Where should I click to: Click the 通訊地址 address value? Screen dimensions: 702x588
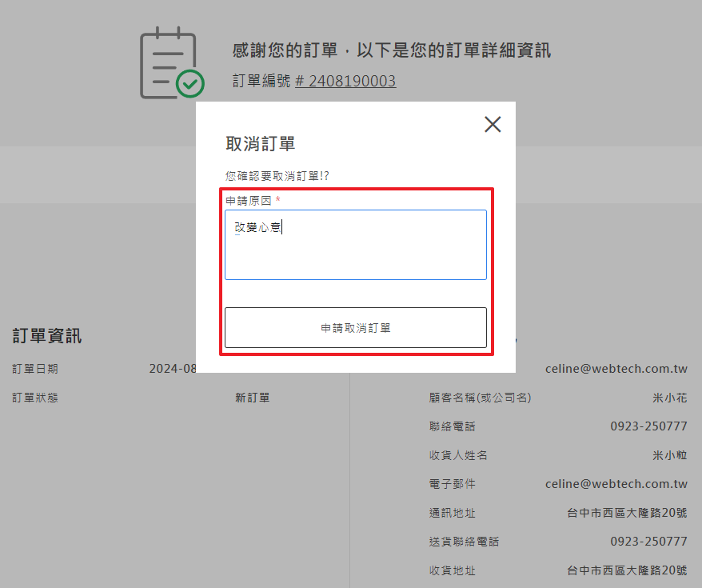click(627, 513)
